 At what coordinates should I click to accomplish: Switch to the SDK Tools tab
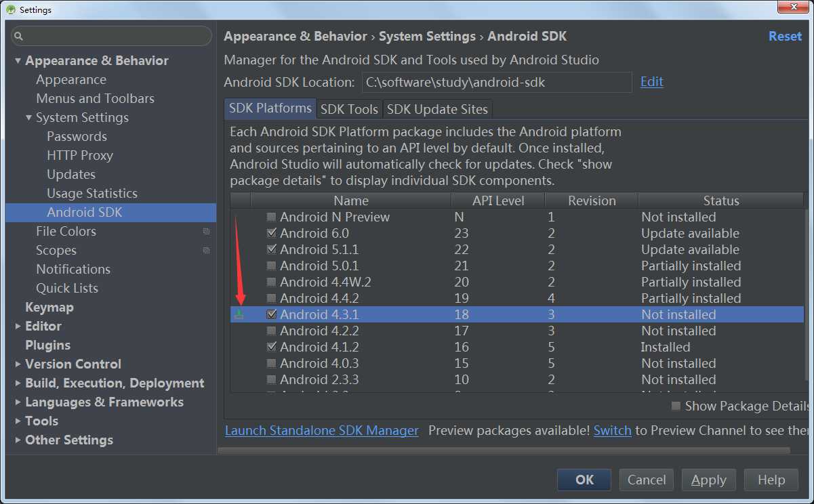(349, 109)
